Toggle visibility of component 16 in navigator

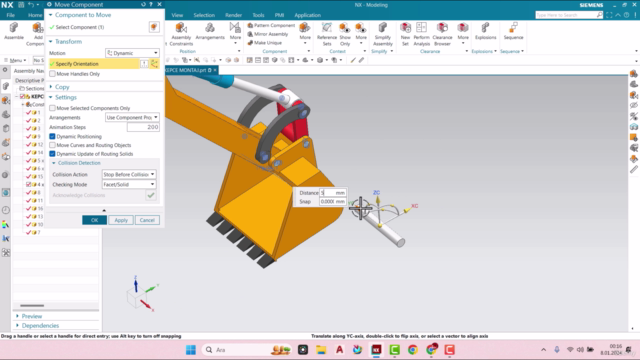point(29,208)
